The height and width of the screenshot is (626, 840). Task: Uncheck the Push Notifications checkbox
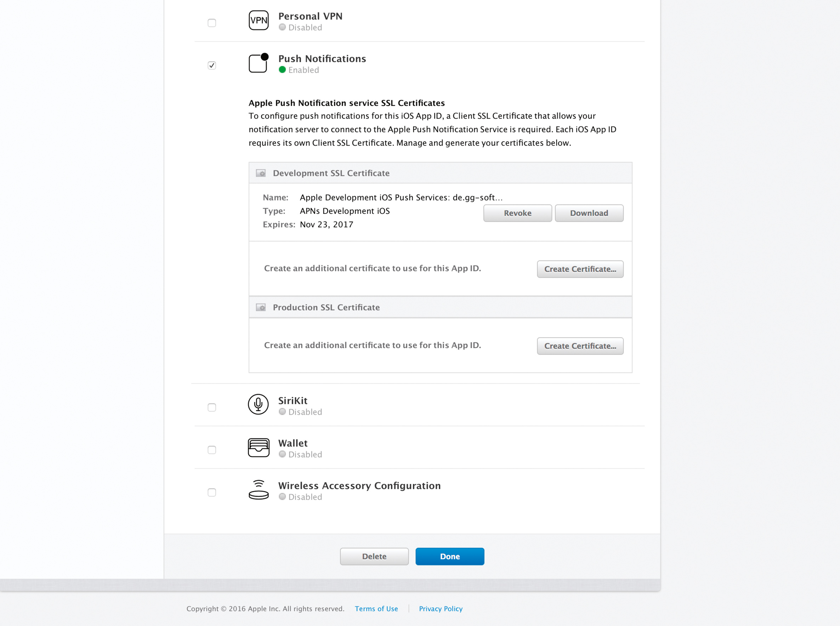212,66
